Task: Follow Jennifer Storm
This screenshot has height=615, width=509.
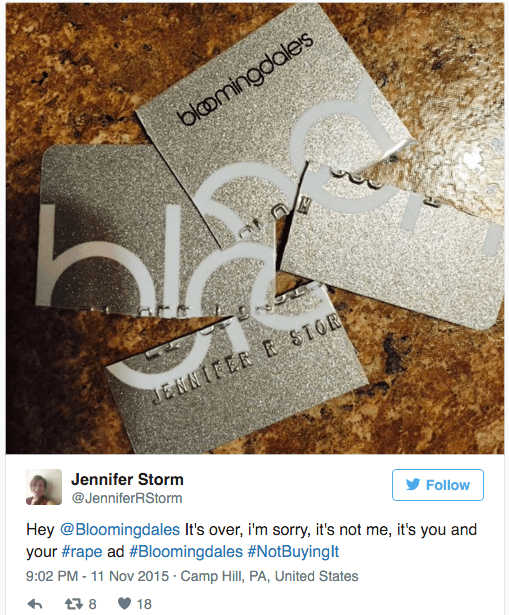Action: (438, 485)
